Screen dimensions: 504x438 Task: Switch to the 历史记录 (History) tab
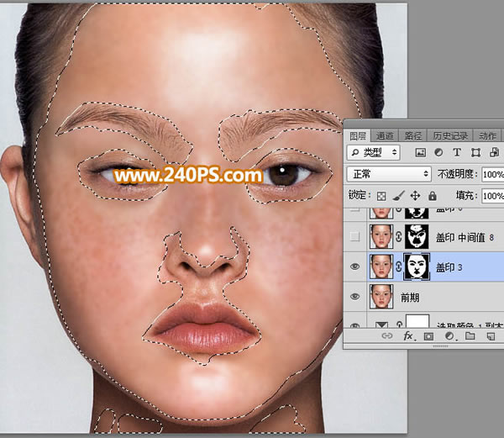point(450,136)
